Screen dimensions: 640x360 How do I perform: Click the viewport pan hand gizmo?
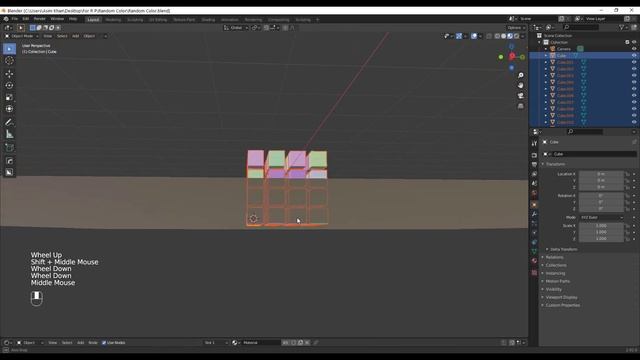tap(520, 86)
